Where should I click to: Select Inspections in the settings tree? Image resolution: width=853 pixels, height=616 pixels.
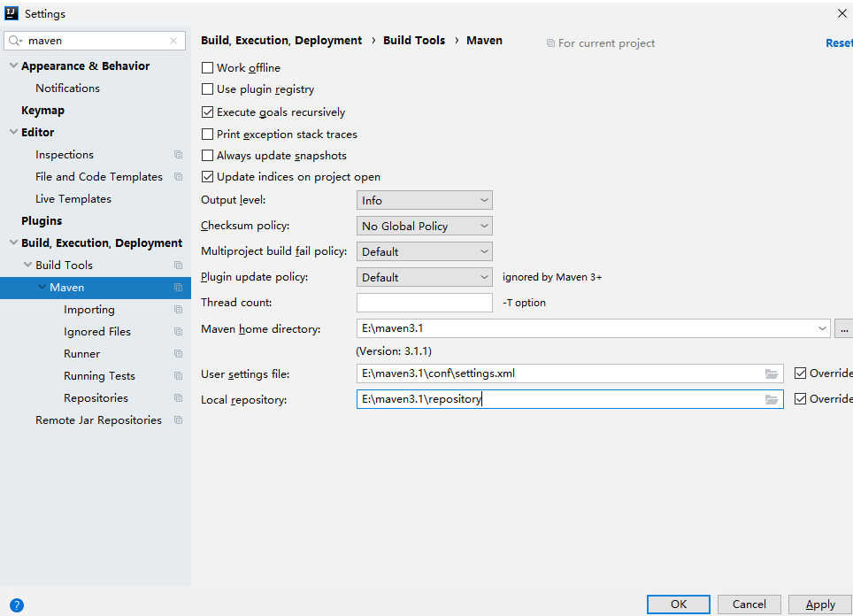(65, 155)
